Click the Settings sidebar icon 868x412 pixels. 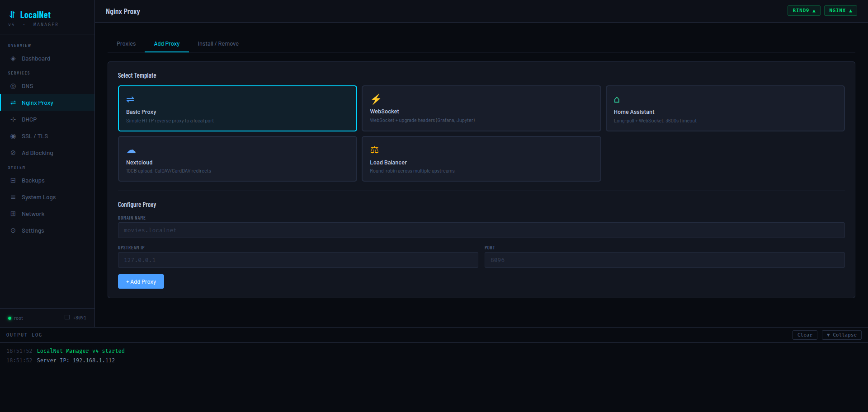pyautogui.click(x=13, y=231)
